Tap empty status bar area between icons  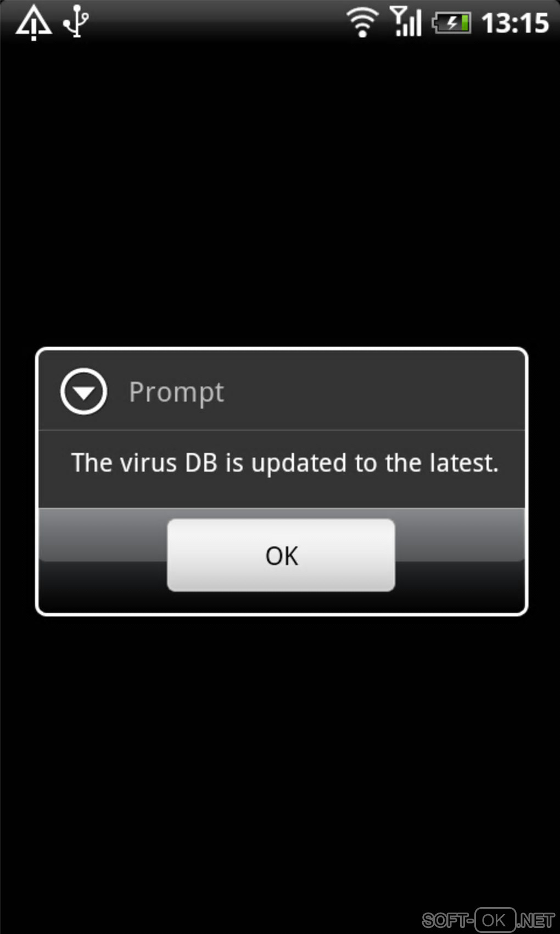(x=217, y=22)
